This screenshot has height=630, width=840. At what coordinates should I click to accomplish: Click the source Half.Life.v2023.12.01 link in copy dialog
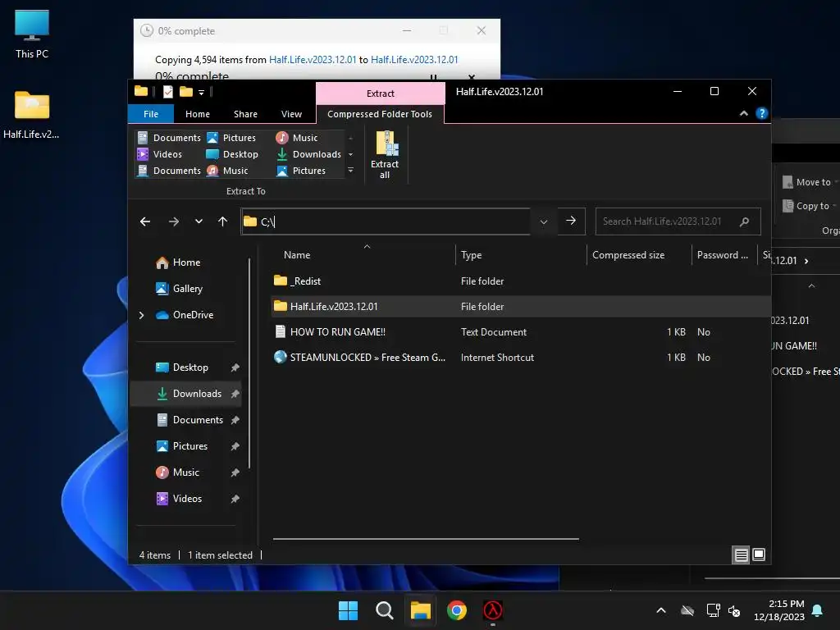[313, 59]
